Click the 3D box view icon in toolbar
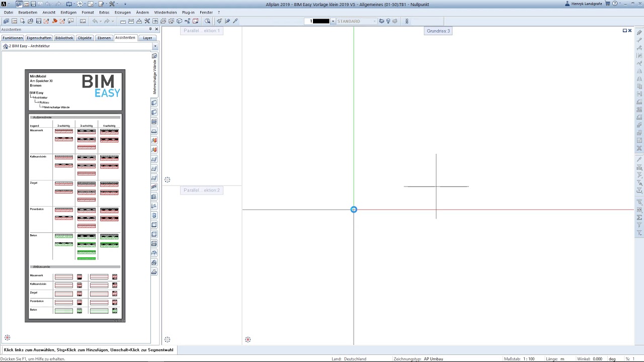 tap(179, 21)
